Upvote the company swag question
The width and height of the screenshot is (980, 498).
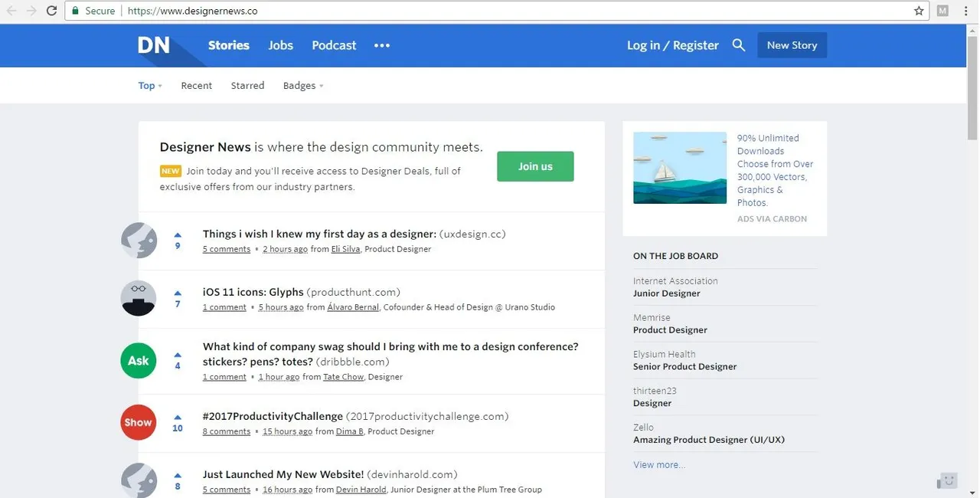point(178,355)
